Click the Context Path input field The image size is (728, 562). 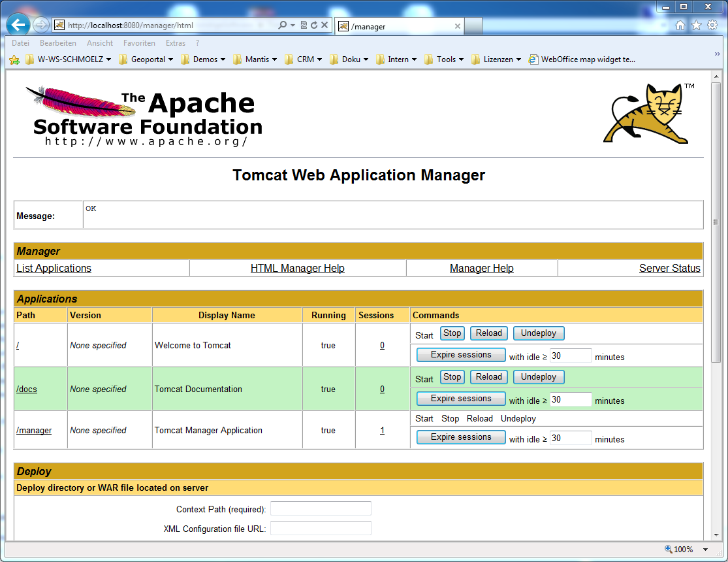click(321, 508)
